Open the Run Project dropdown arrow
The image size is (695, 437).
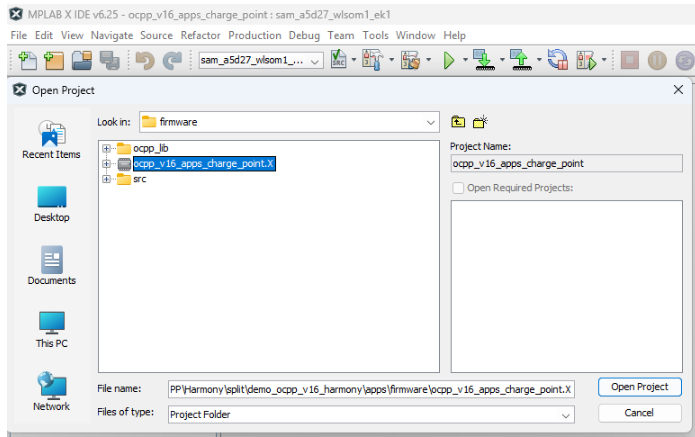pyautogui.click(x=465, y=59)
